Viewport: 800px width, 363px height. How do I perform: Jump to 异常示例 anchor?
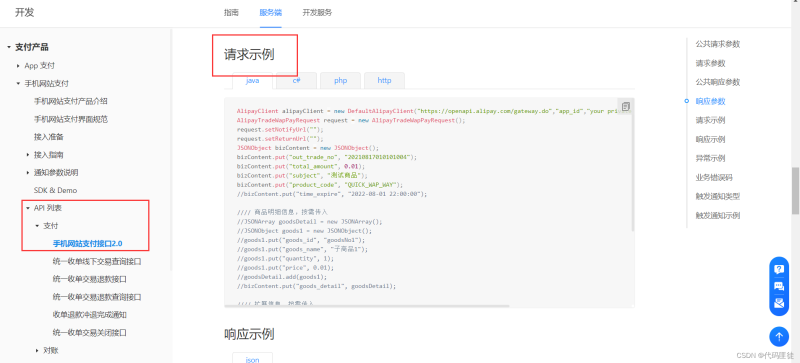click(710, 158)
